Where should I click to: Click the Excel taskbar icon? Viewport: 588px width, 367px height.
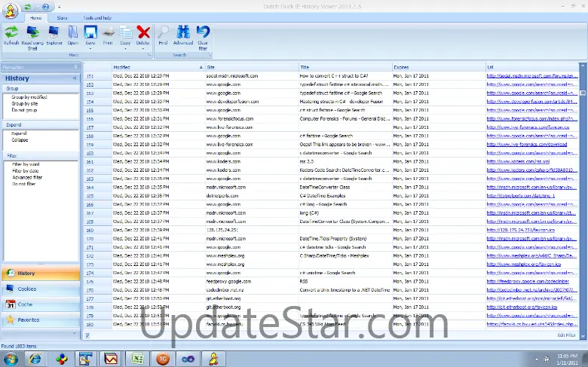(x=137, y=359)
